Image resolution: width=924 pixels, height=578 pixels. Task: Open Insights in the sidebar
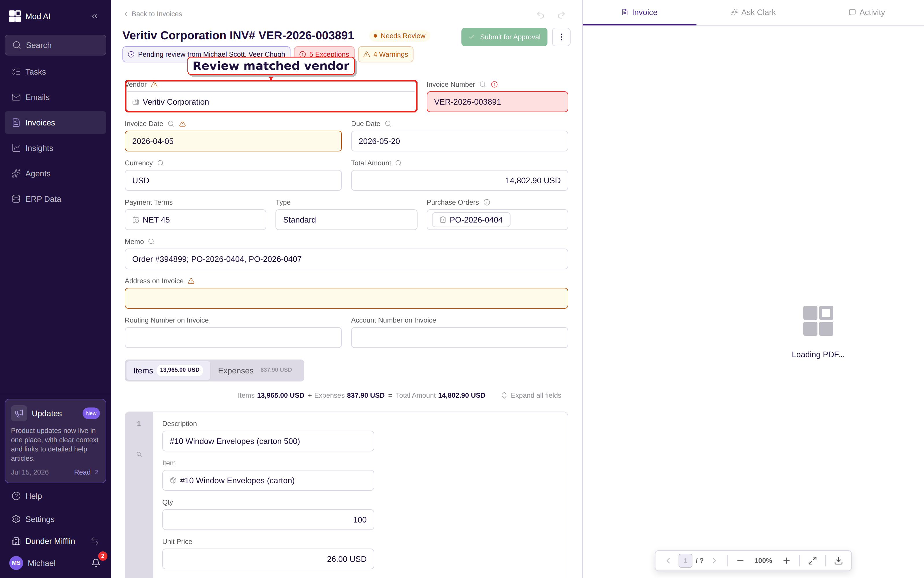click(55, 148)
